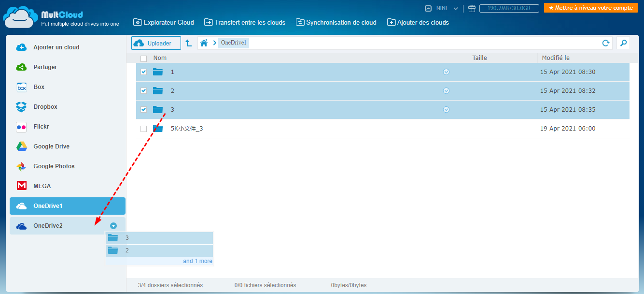Open Google Drive in the sidebar
This screenshot has height=294, width=644.
(51, 147)
